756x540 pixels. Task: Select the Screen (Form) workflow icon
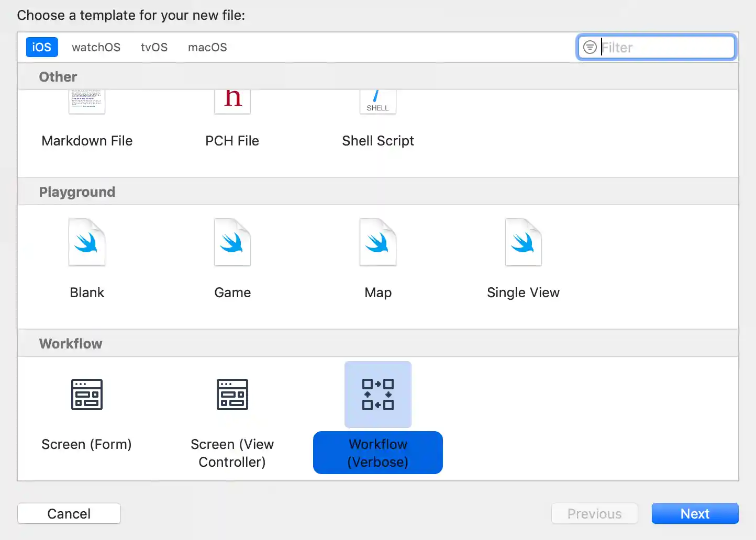click(87, 395)
